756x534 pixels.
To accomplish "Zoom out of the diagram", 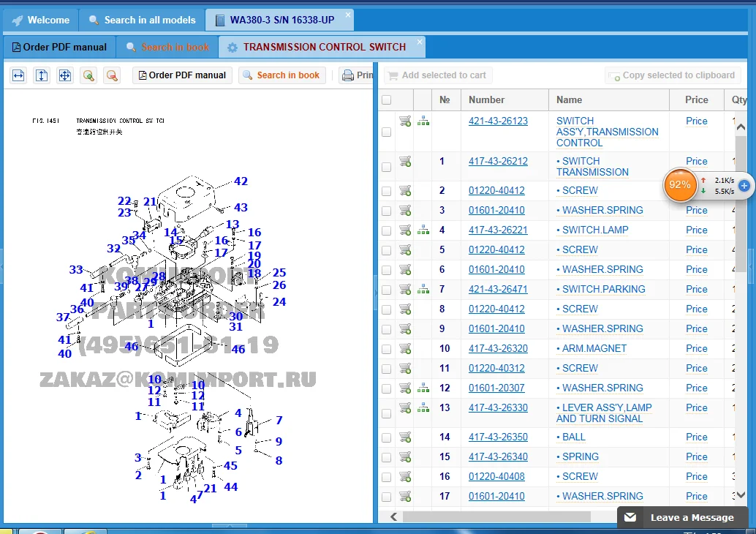I will click(112, 75).
